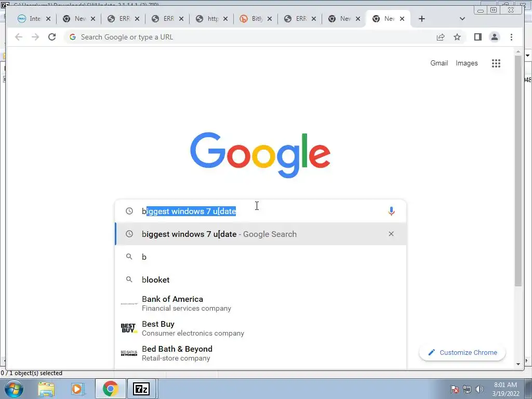Choose the Bank of America suggestion
The width and height of the screenshot is (532, 399).
pos(261,303)
